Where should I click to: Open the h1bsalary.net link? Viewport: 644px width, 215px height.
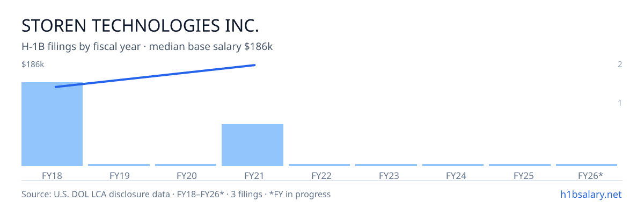tap(590, 194)
